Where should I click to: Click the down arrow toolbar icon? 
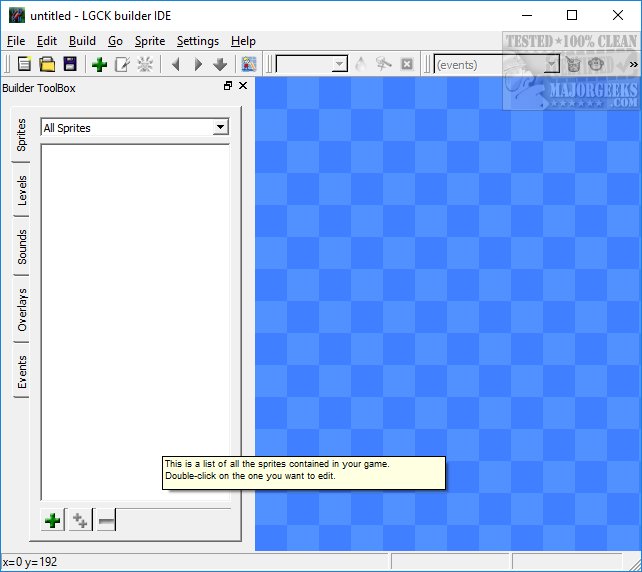[x=220, y=64]
